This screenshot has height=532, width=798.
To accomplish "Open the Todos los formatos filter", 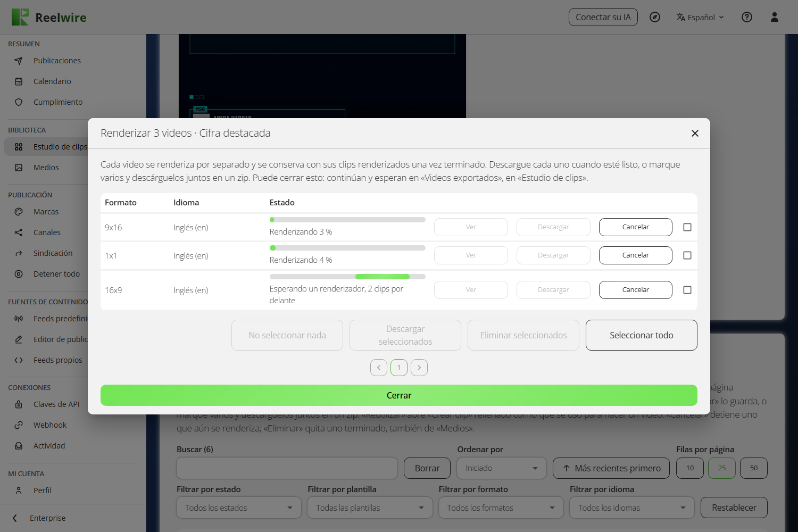I will tap(501, 508).
